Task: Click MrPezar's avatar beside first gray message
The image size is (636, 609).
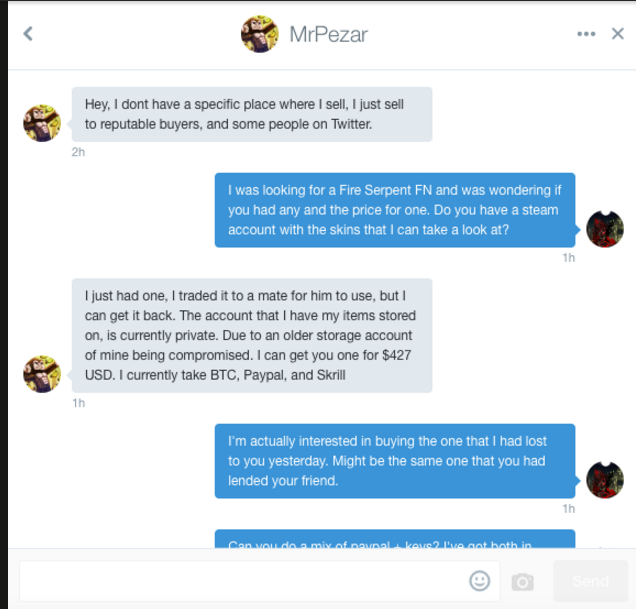Action: coord(42,123)
